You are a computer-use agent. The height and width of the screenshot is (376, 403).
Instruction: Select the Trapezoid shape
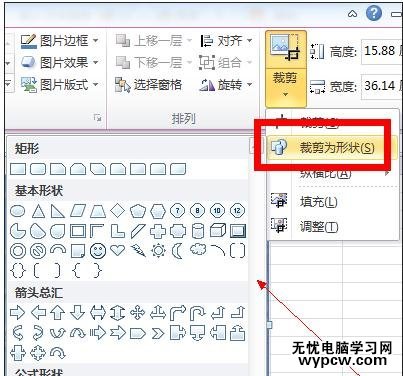click(x=98, y=211)
